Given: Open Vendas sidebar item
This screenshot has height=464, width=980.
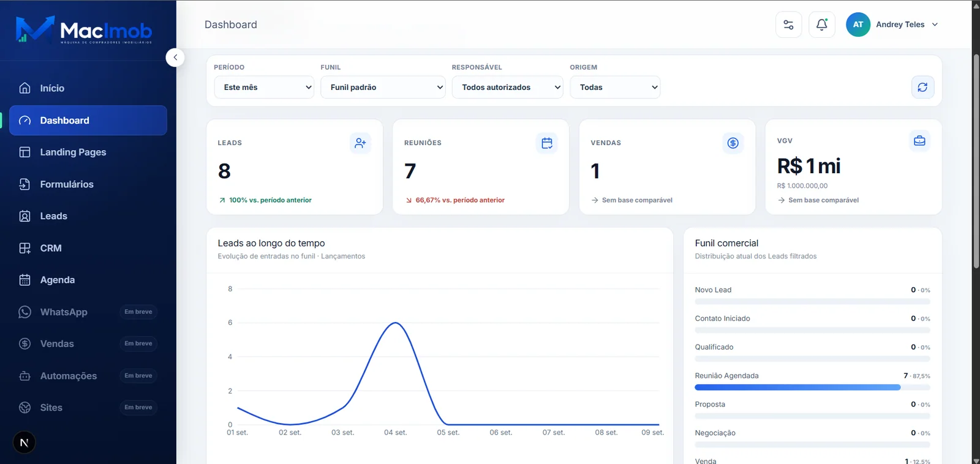Looking at the screenshot, I should (x=88, y=343).
